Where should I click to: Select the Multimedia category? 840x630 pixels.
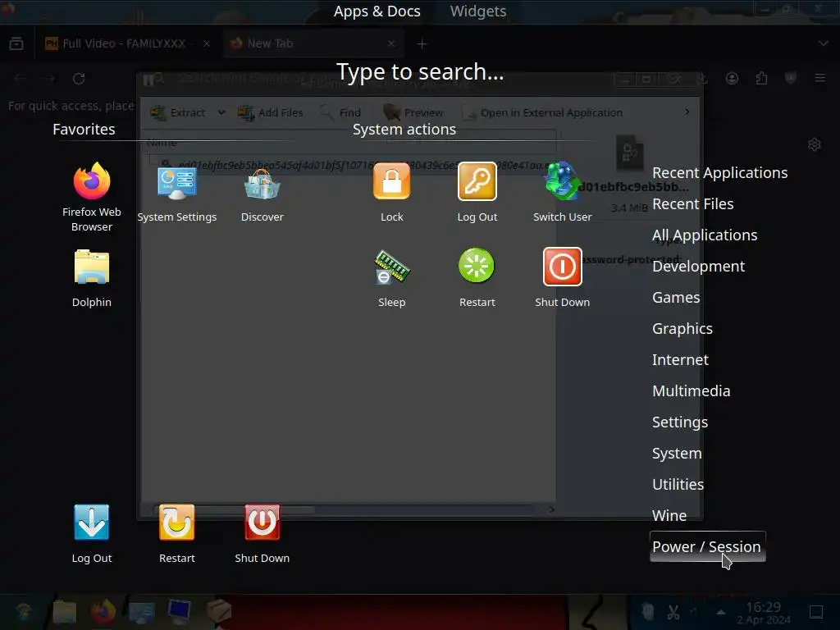pyautogui.click(x=691, y=390)
